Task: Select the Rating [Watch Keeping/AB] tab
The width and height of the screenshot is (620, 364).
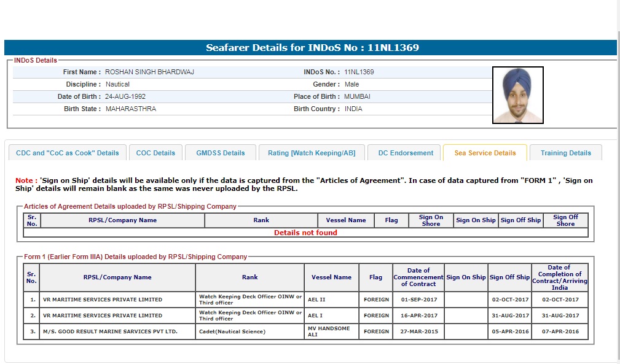Action: (x=312, y=153)
